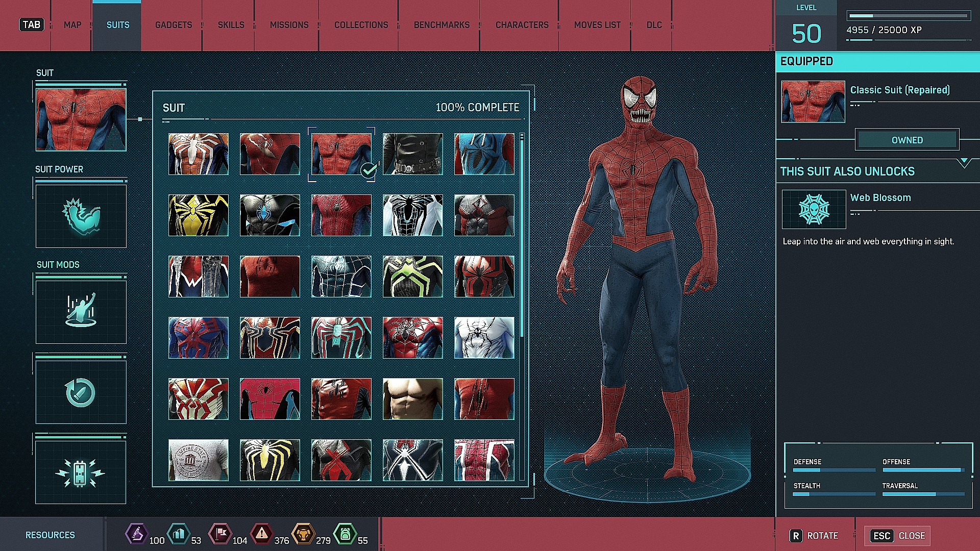The image size is (980, 551).
Task: Open the first Suit Mods slot
Action: pos(81,311)
